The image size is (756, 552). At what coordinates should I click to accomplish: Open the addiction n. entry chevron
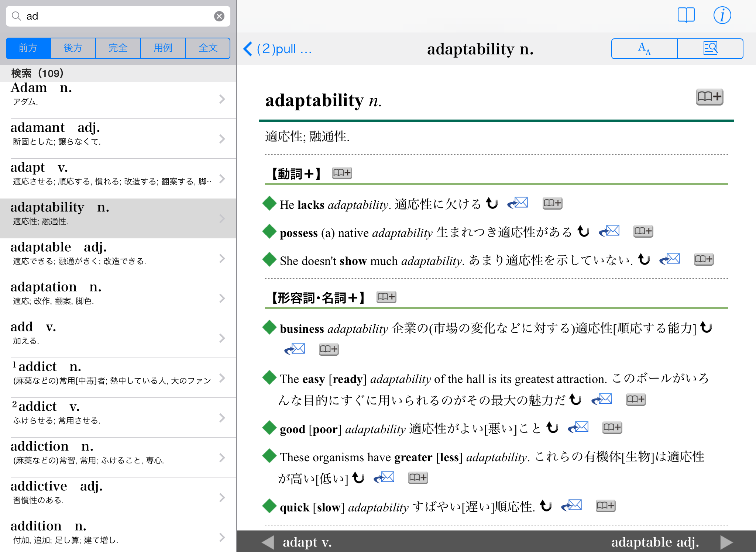(222, 458)
